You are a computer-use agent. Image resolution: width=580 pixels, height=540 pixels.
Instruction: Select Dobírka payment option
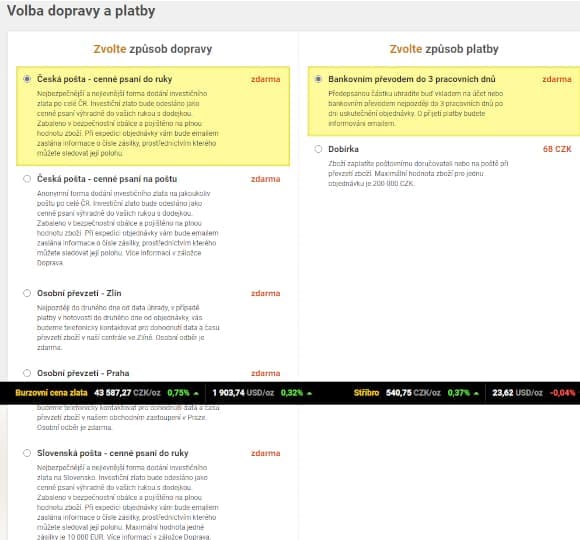click(318, 149)
